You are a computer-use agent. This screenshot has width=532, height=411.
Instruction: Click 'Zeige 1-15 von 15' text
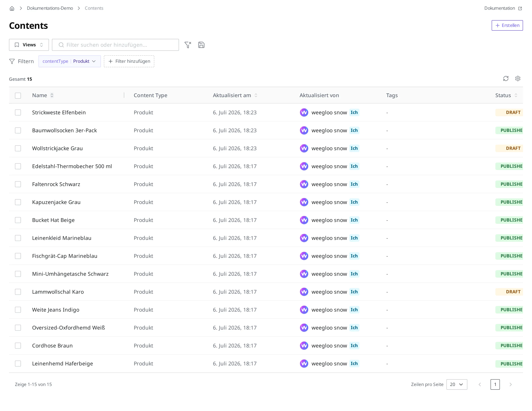pyautogui.click(x=33, y=384)
